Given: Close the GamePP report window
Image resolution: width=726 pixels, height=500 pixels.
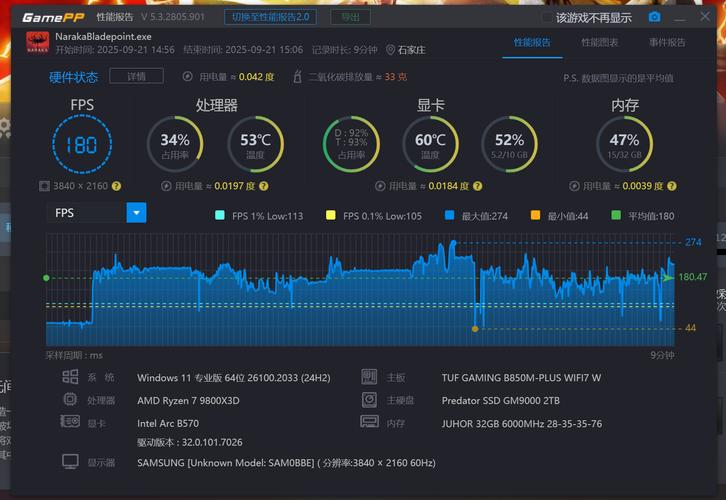Looking at the screenshot, I should click(705, 17).
